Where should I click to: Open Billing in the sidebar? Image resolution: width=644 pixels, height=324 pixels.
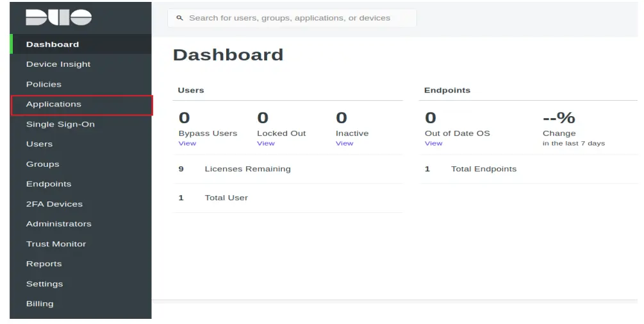pos(81,303)
